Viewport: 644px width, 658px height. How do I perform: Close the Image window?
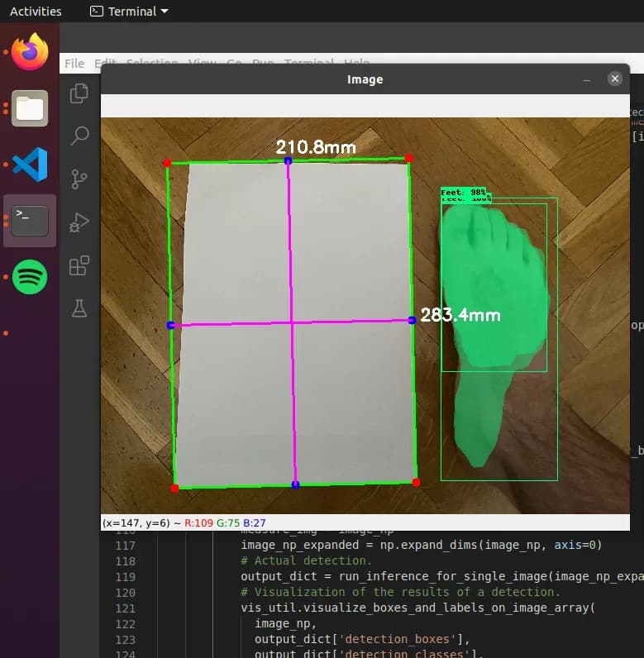(614, 79)
